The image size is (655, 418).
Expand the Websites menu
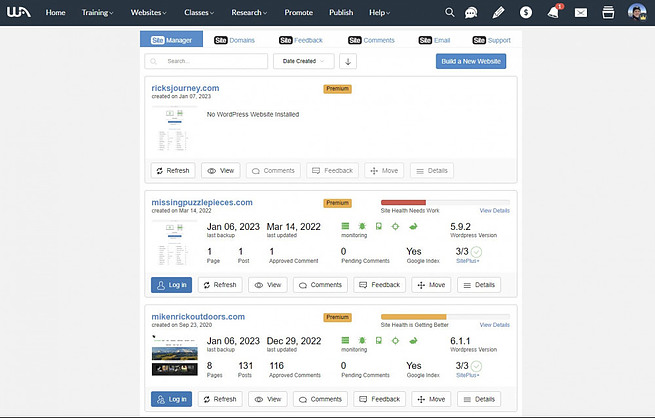[148, 13]
